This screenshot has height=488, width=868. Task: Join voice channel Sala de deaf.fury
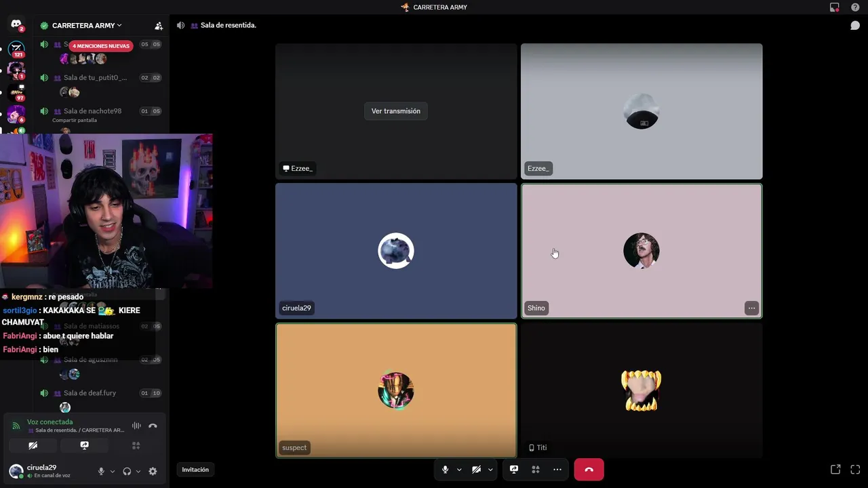pyautogui.click(x=90, y=393)
